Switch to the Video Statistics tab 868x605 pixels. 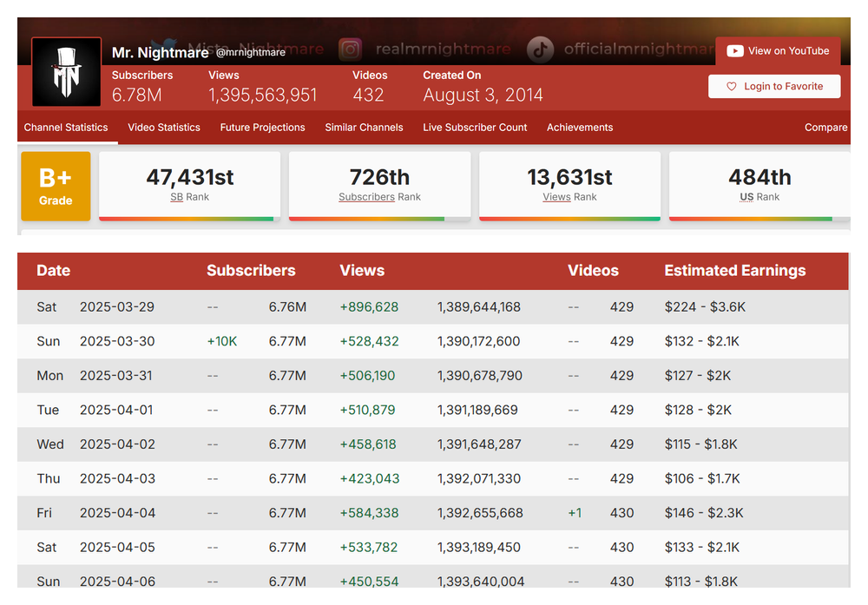click(164, 128)
